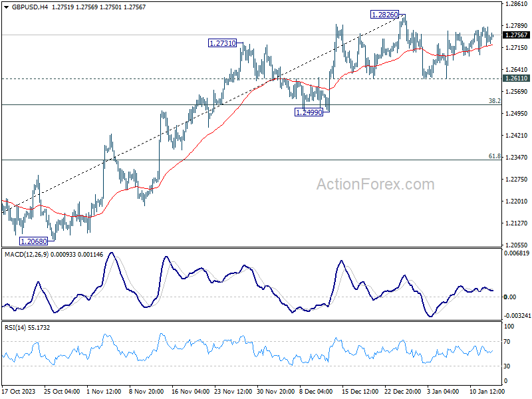Click the 1.20550 price axis value
Screen dimensions: 532x399
pos(517,245)
